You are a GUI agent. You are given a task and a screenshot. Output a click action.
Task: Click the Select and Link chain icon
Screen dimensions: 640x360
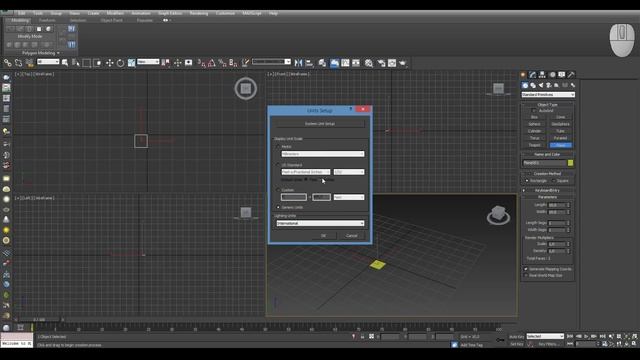pos(8,63)
